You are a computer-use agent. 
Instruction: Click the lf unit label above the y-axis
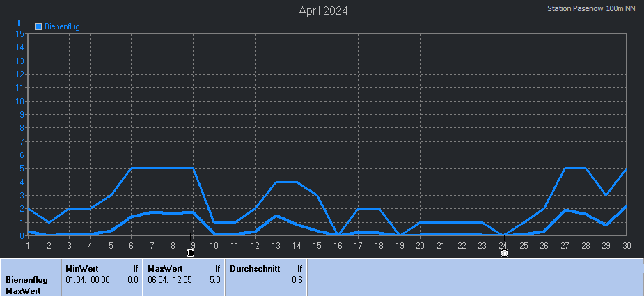(x=19, y=22)
